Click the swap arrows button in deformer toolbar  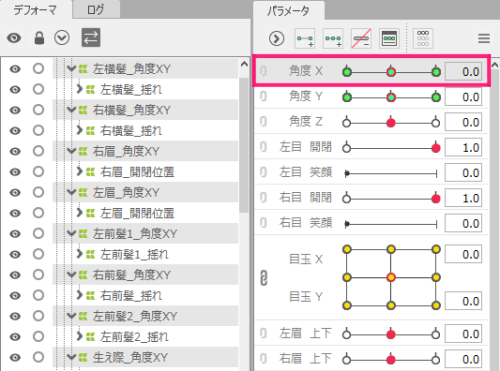pos(91,37)
